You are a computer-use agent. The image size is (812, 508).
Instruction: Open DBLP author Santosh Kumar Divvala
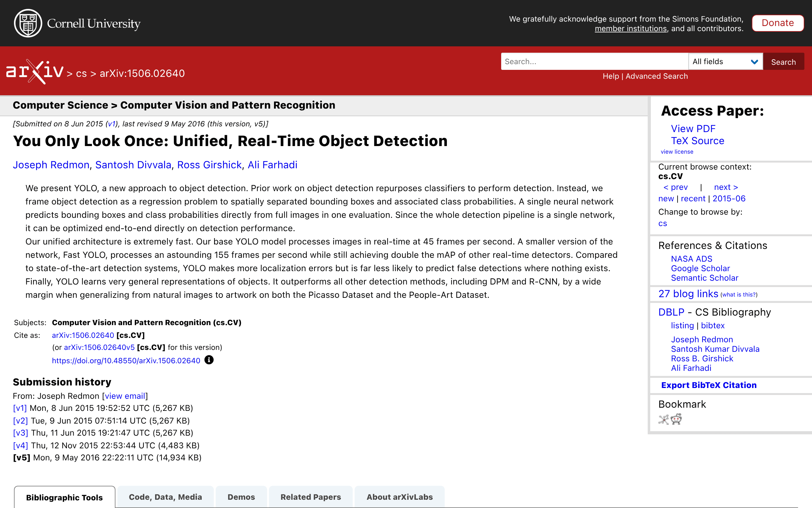(715, 349)
